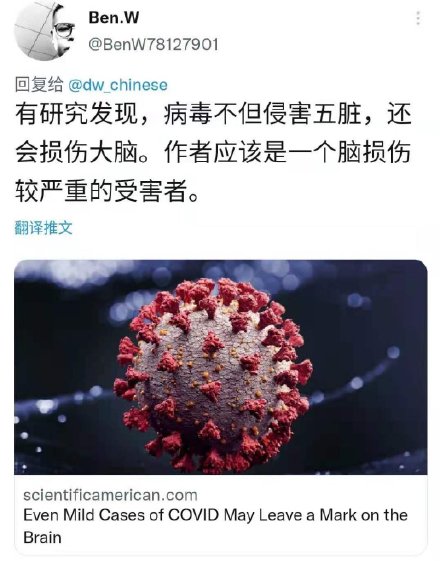Open the 'Even Mild Cases of COVID' headline
The image size is (440, 561).
pyautogui.click(x=215, y=526)
